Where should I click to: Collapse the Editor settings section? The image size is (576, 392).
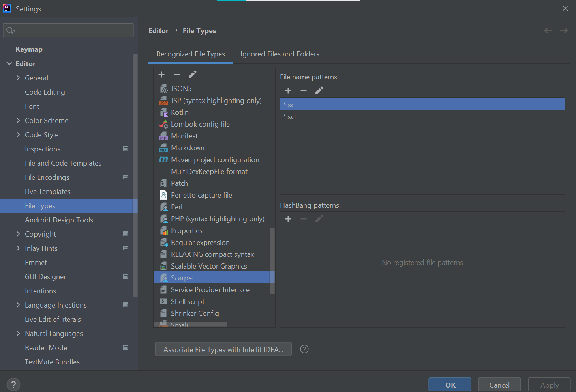pyautogui.click(x=9, y=63)
